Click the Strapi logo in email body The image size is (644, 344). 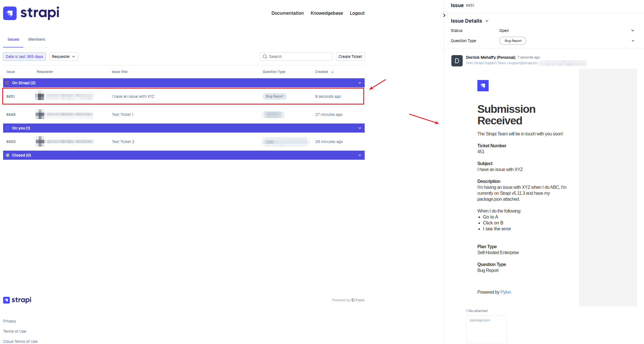tap(483, 86)
